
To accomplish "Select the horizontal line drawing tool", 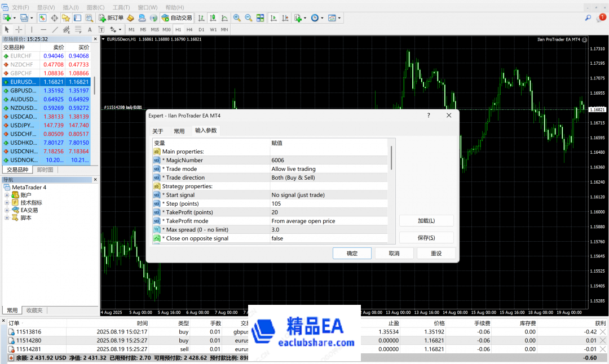I will click(43, 29).
